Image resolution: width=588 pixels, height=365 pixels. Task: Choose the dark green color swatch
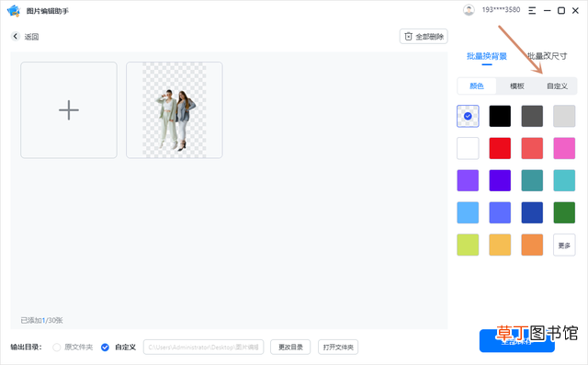[564, 212]
